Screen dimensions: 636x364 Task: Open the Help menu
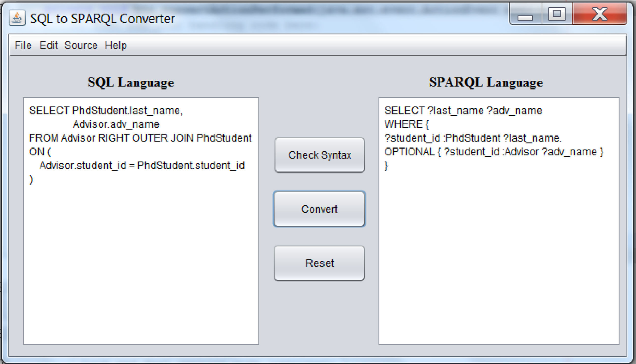point(115,45)
